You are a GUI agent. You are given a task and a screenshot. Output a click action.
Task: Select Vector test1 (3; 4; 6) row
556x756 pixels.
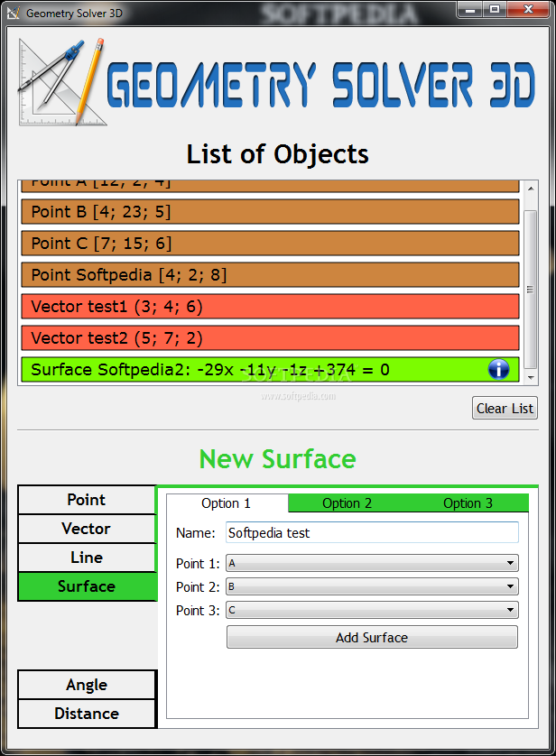click(x=270, y=307)
